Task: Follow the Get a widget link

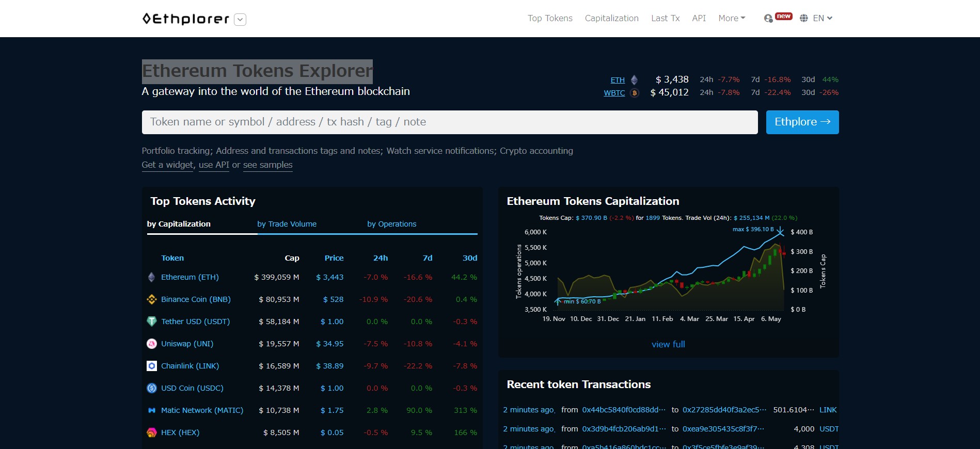Action: (167, 165)
